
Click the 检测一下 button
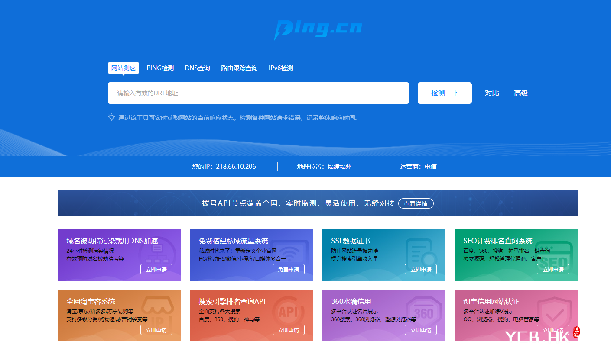point(445,93)
